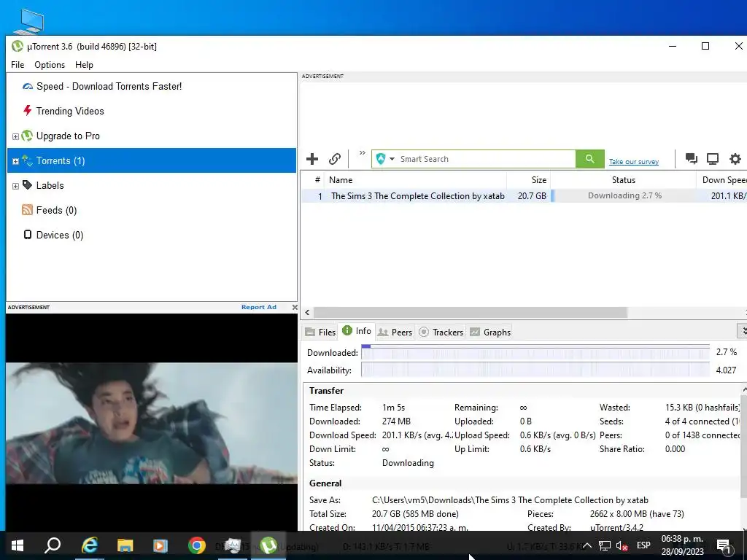
Task: Expand the Upgrade to Pro node
Action: coord(15,136)
